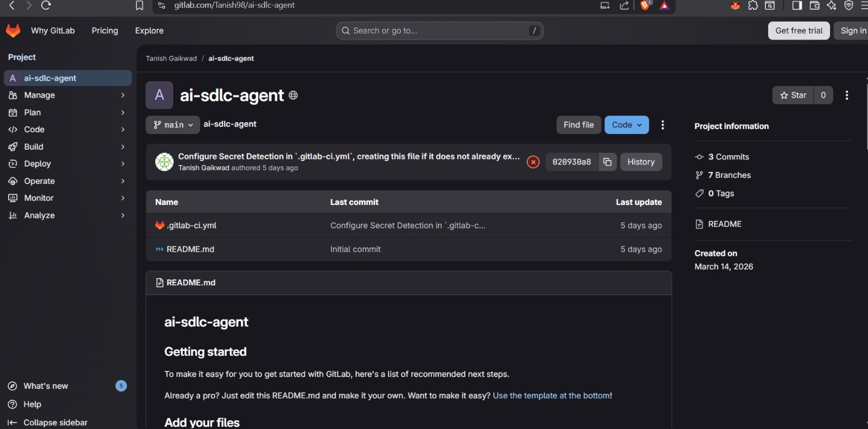Expand the Plan sidebar section
Viewport: 868px width, 429px height.
tap(67, 112)
